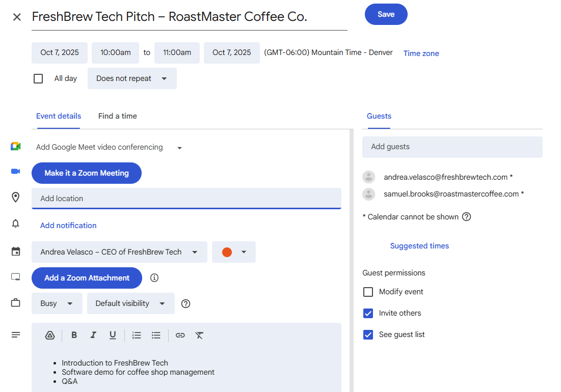Image resolution: width=561 pixels, height=392 pixels.
Task: Open the event color picker
Action: coord(233,252)
